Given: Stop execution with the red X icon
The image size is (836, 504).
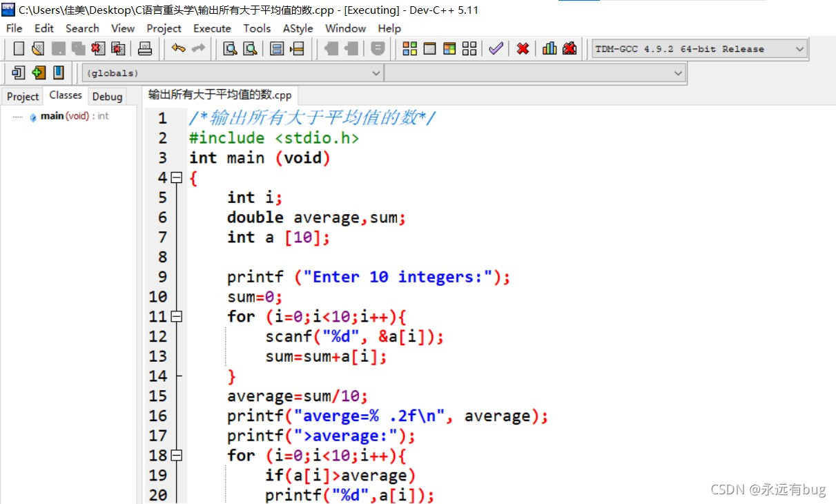Looking at the screenshot, I should 523,48.
